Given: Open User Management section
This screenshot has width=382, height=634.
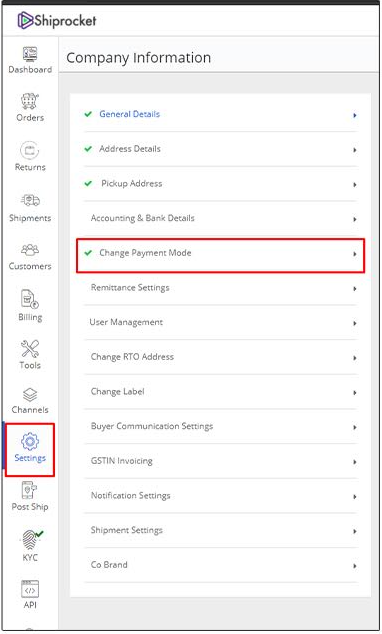Looking at the screenshot, I should click(x=221, y=322).
